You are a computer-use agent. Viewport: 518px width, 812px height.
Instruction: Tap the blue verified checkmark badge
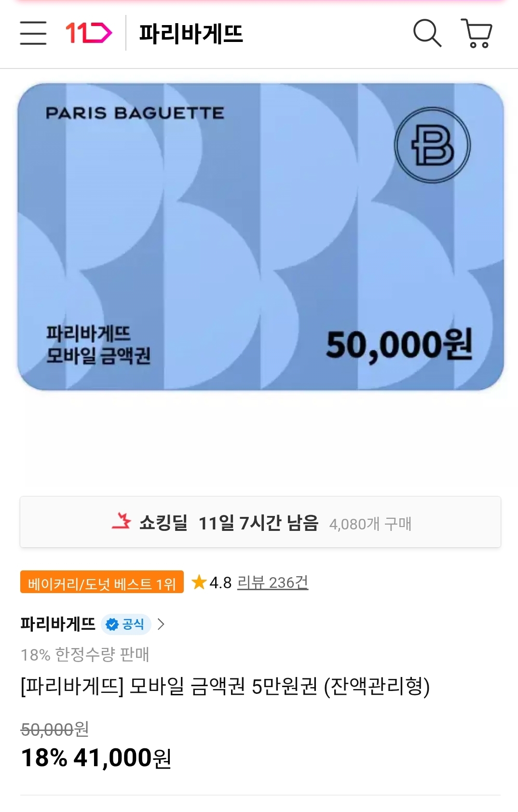point(112,624)
